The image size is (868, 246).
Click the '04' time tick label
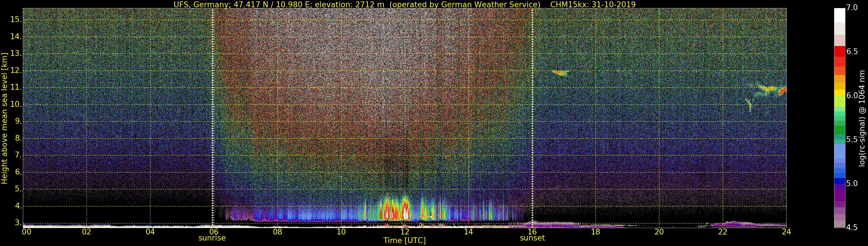[150, 232]
